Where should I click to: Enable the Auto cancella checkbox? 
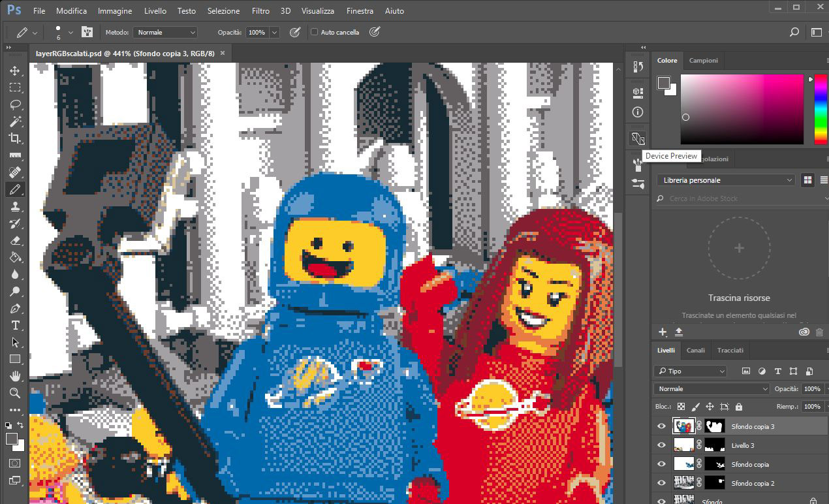tap(314, 32)
